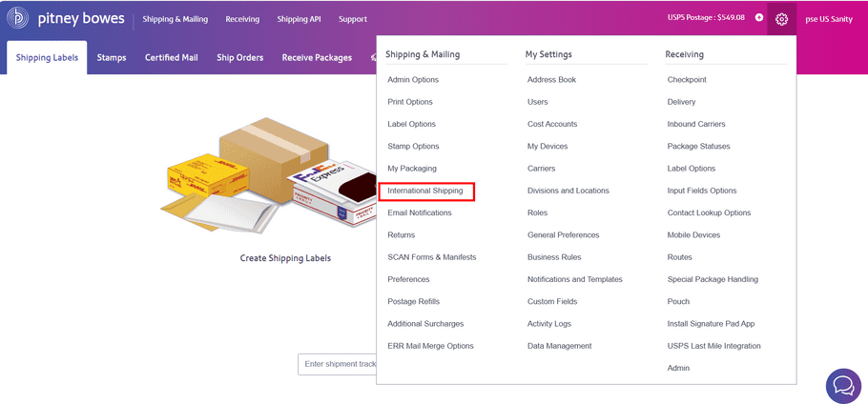Open SCAN Forms & Manifests
This screenshot has height=404, width=868.
click(x=432, y=257)
